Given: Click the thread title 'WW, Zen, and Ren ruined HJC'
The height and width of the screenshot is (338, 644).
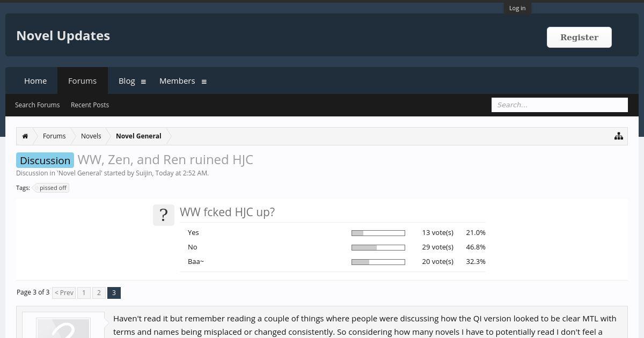Looking at the screenshot, I should [165, 159].
